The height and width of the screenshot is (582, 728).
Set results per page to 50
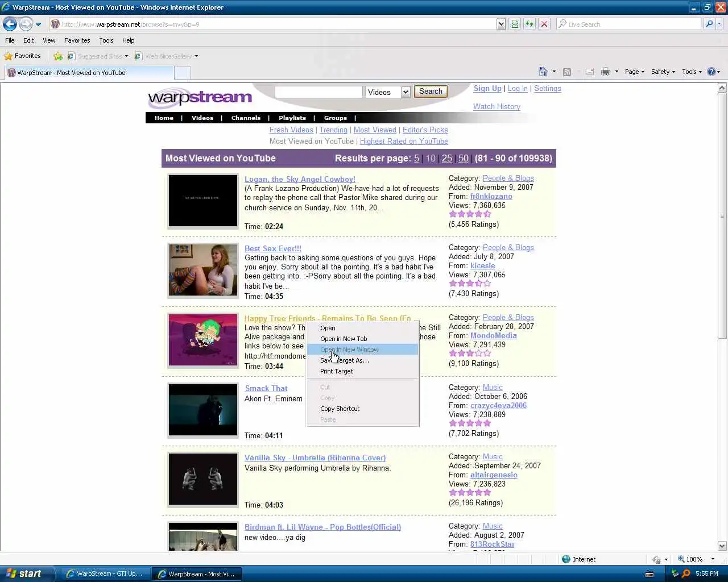464,159
